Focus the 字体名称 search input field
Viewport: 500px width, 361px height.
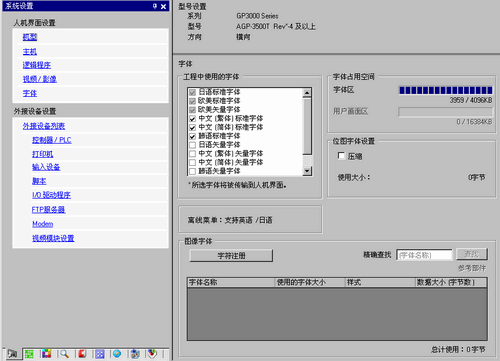point(424,255)
